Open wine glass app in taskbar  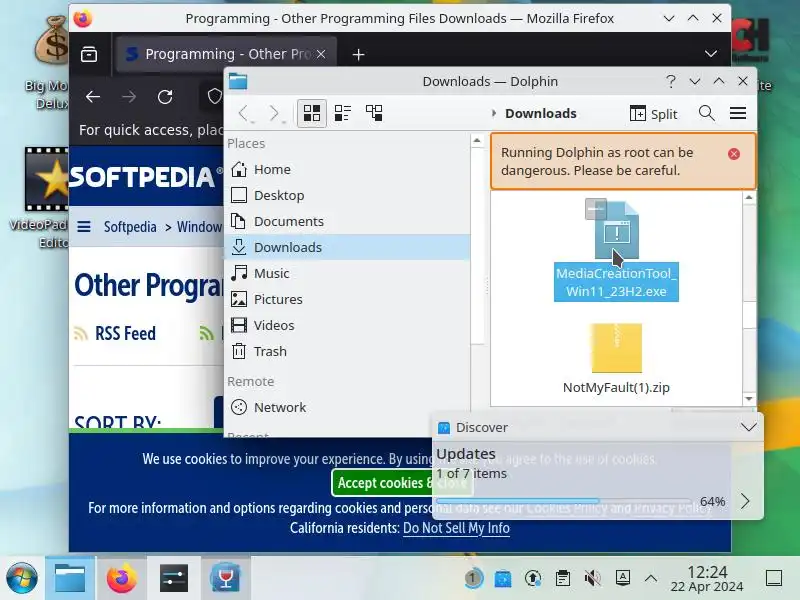[x=225, y=578]
